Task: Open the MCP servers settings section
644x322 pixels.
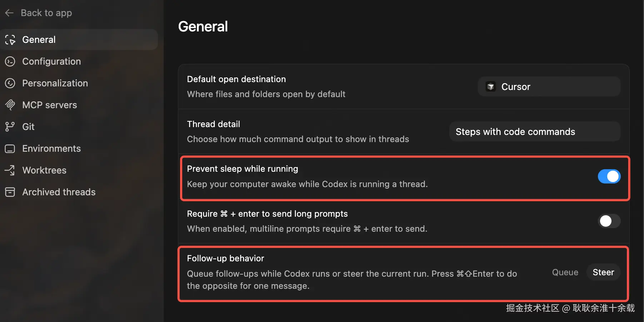Action: pos(49,105)
